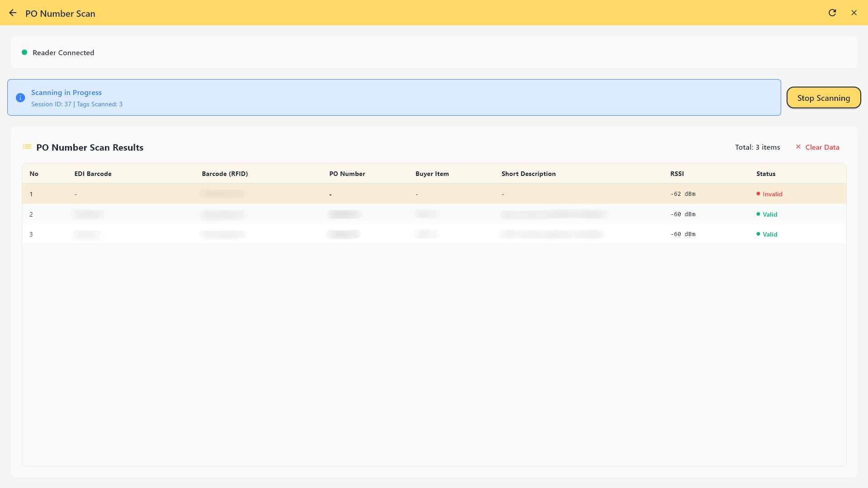Click the Barcode (RFID) column header

(x=225, y=174)
